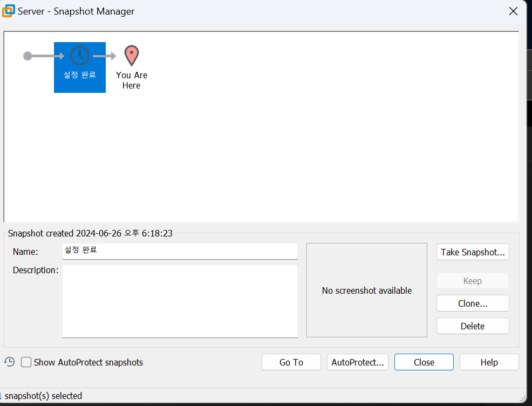Viewport: 532px width, 406px height.
Task: Click the Go To button
Action: 291,362
